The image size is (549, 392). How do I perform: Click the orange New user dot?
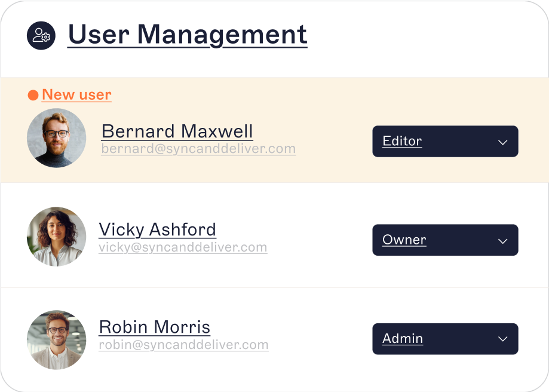(33, 95)
